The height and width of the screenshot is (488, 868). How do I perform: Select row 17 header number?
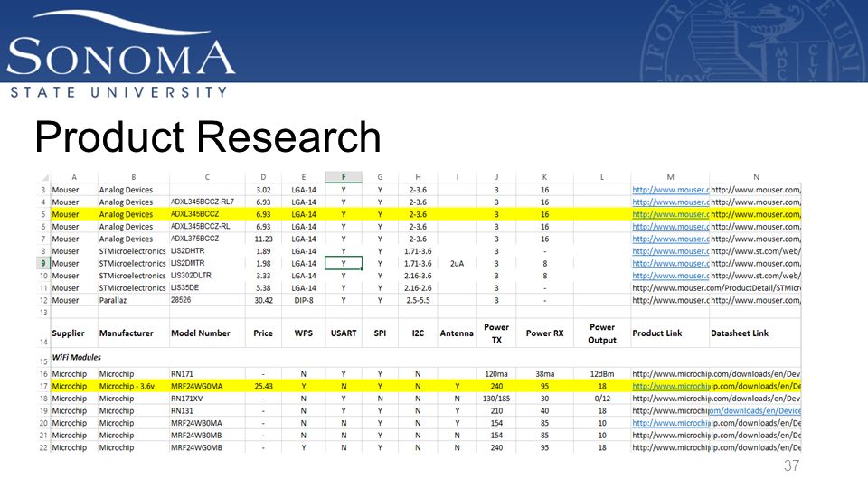(43, 386)
